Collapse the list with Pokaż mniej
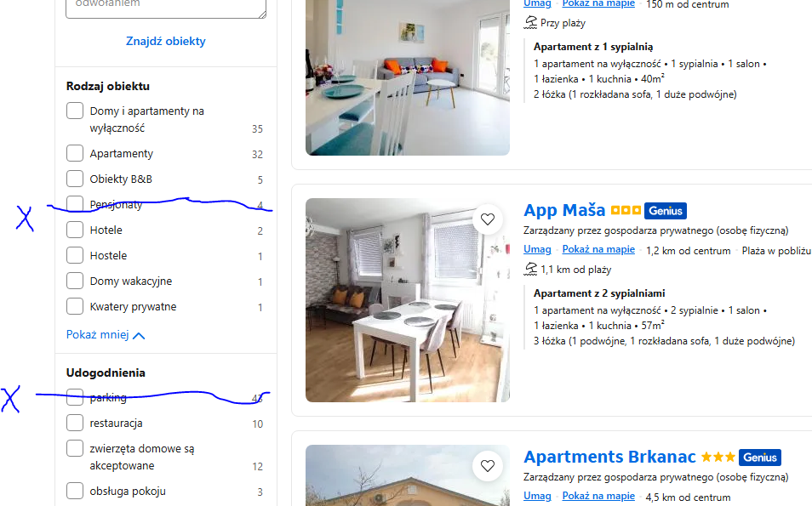Viewport: 812px width, 506px height. click(97, 335)
